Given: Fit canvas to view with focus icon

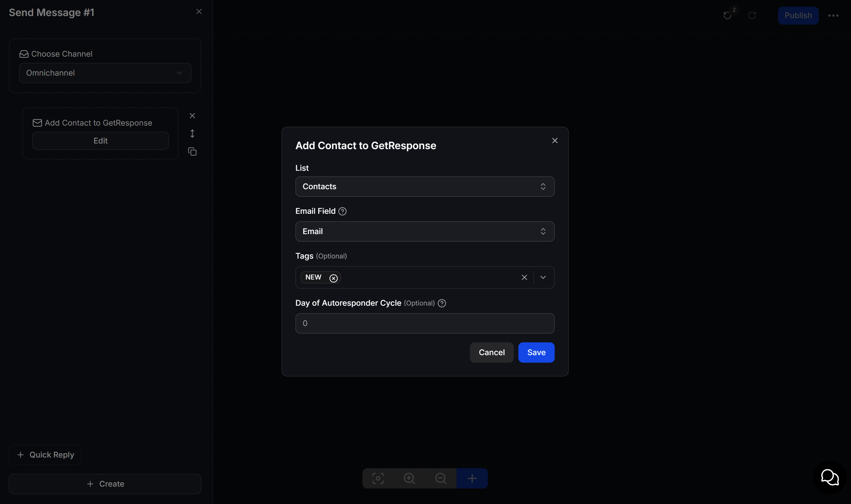Looking at the screenshot, I should click(378, 479).
